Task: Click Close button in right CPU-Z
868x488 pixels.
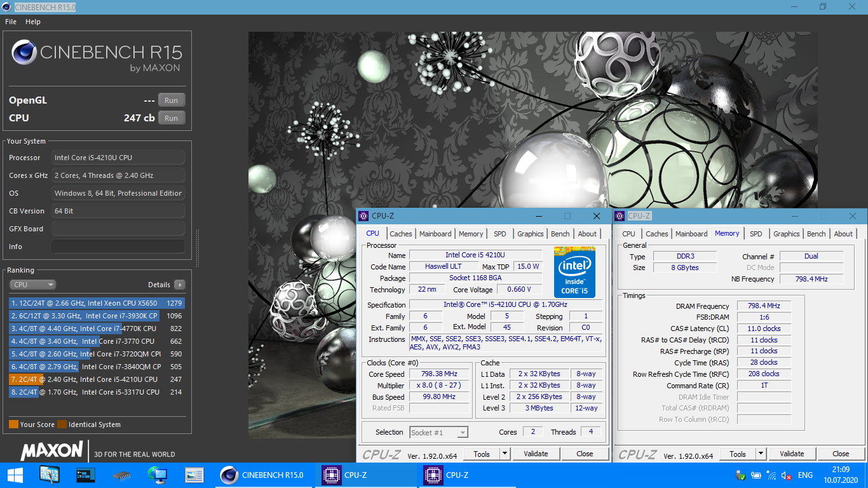Action: pos(841,454)
